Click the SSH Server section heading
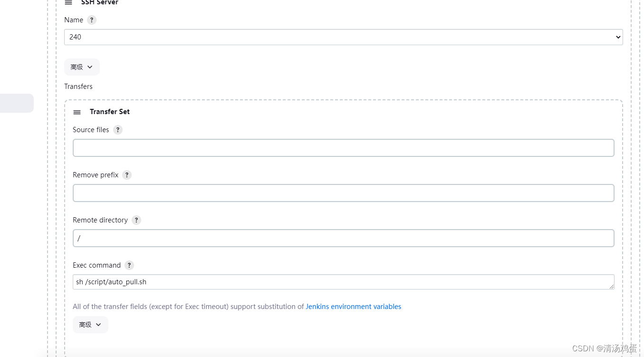The image size is (644, 357). pos(100,2)
